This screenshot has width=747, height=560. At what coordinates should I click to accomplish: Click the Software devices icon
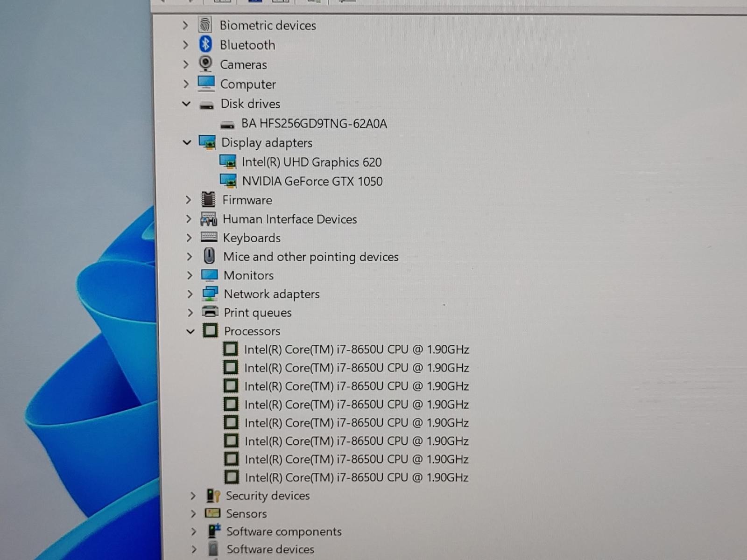click(x=213, y=549)
